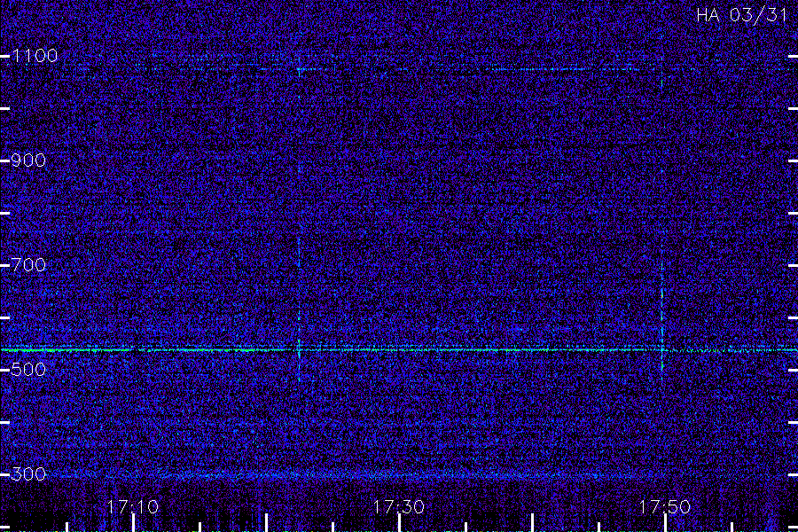
Task: Click the 900 frequency axis label
Action: (28, 160)
